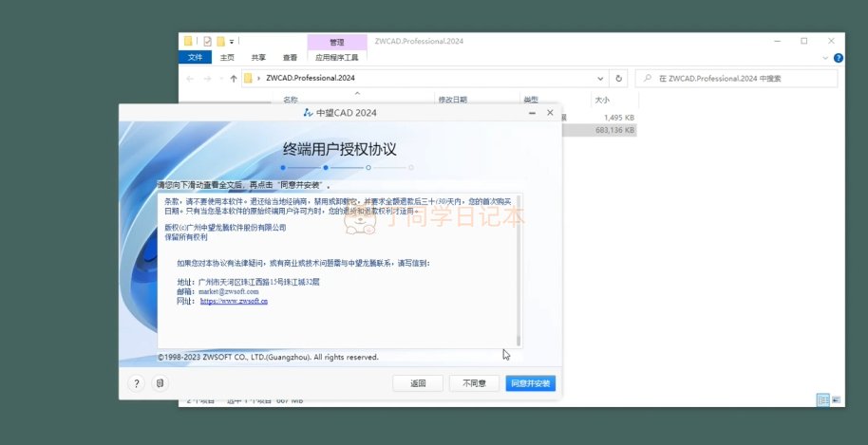868x445 pixels.
Task: Open the customize quick access toolbar dropdown
Action: click(x=232, y=42)
